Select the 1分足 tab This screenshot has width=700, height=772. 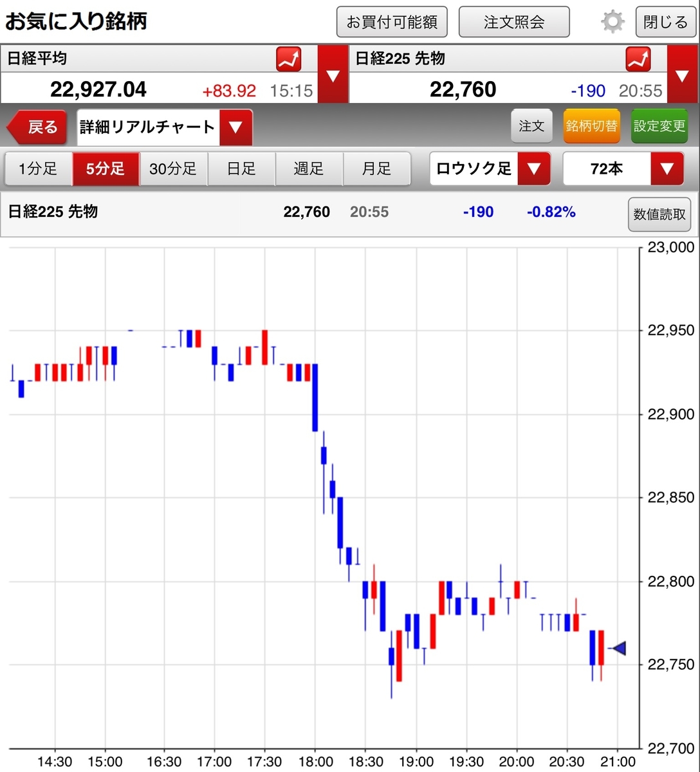(39, 169)
